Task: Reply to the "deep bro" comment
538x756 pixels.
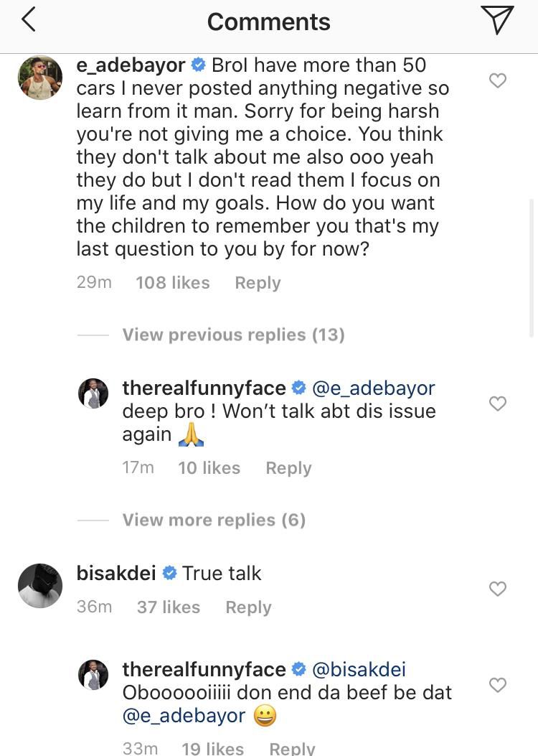Action: coord(288,468)
